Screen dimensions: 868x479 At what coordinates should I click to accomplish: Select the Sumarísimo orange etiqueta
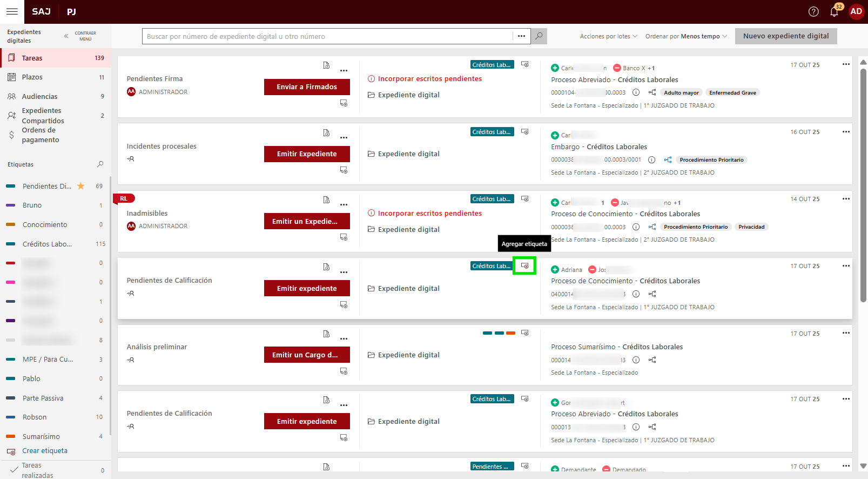point(41,437)
